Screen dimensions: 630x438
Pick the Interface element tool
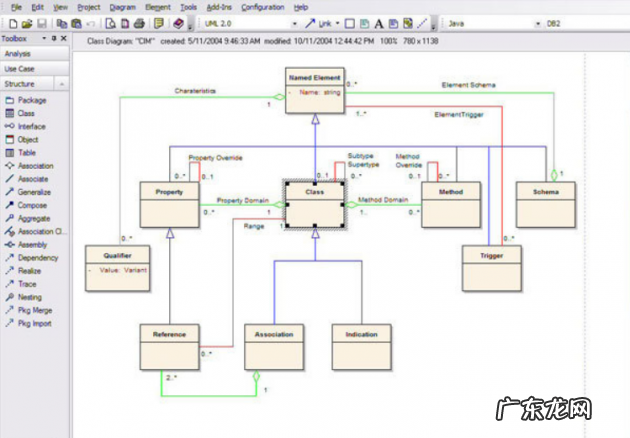31,126
